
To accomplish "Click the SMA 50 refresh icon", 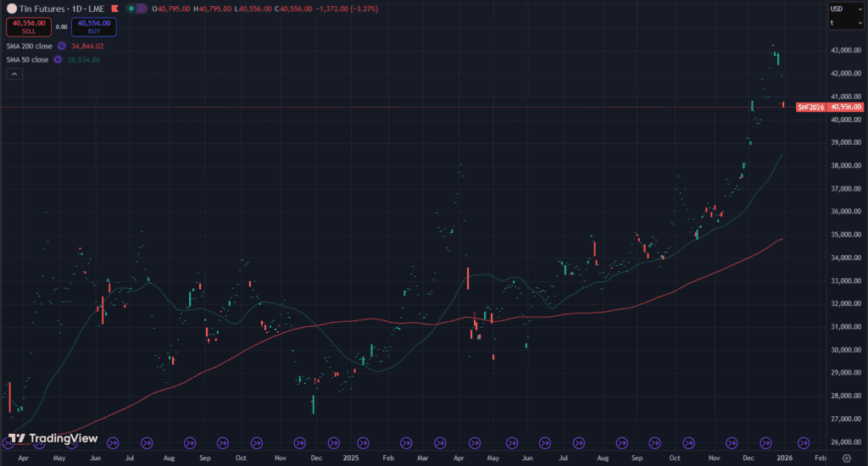I will click(58, 60).
